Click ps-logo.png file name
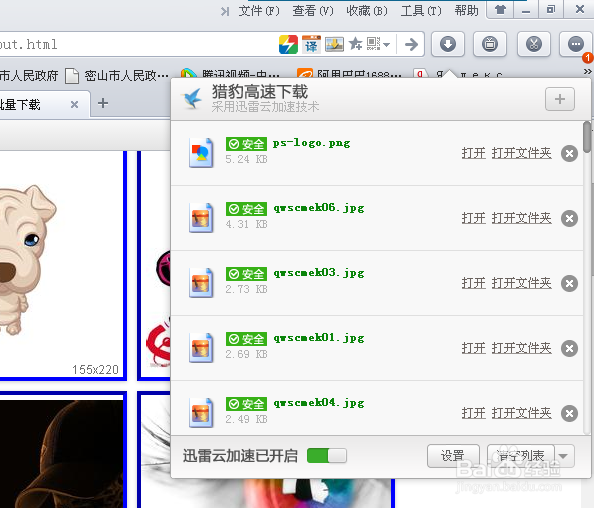 tap(311, 143)
